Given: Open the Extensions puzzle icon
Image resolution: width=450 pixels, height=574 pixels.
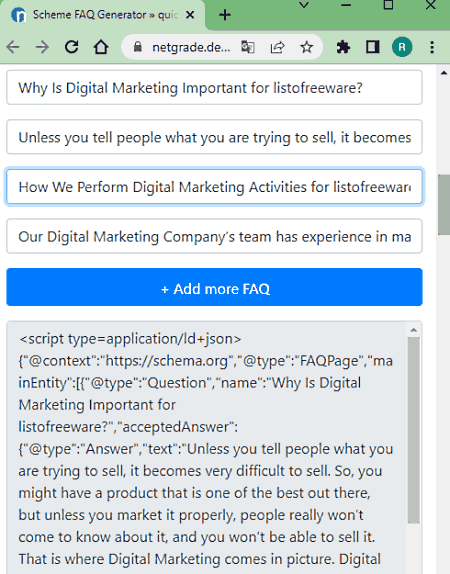Looking at the screenshot, I should click(343, 47).
